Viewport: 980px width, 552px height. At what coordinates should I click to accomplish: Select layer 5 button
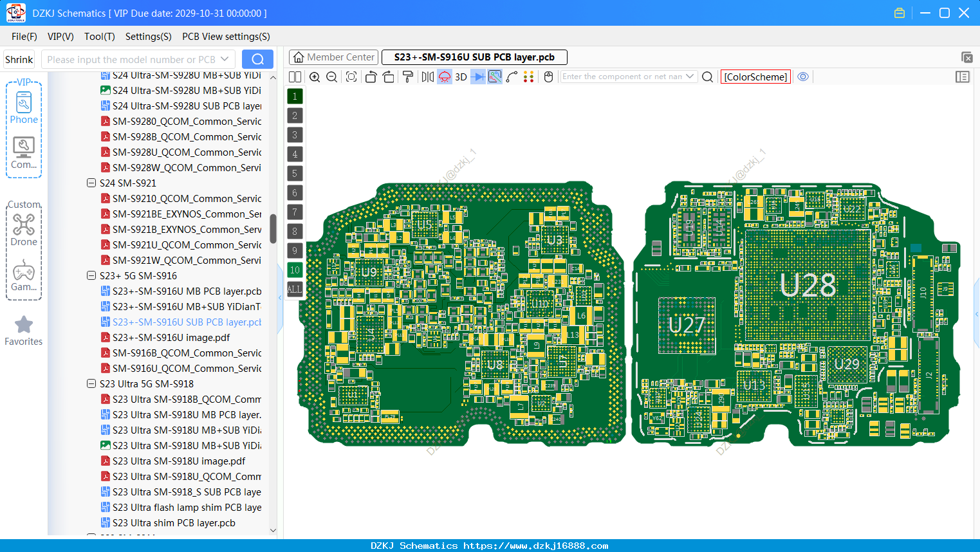pos(295,173)
